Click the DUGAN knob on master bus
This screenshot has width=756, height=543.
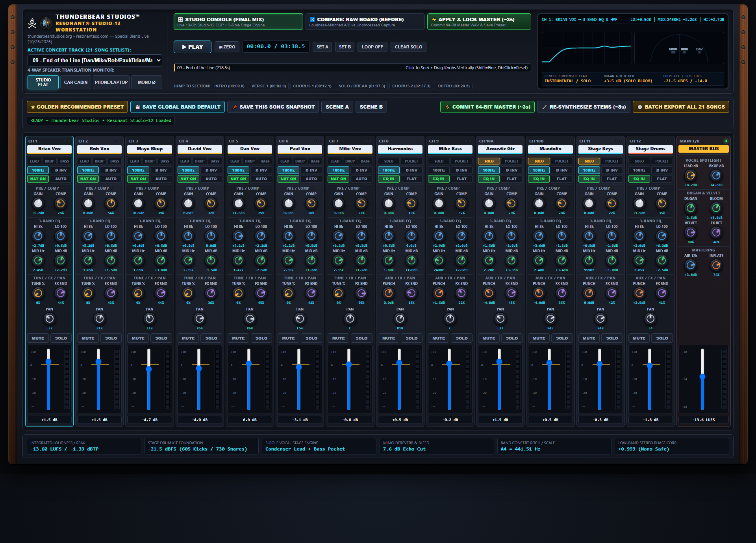[691, 208]
